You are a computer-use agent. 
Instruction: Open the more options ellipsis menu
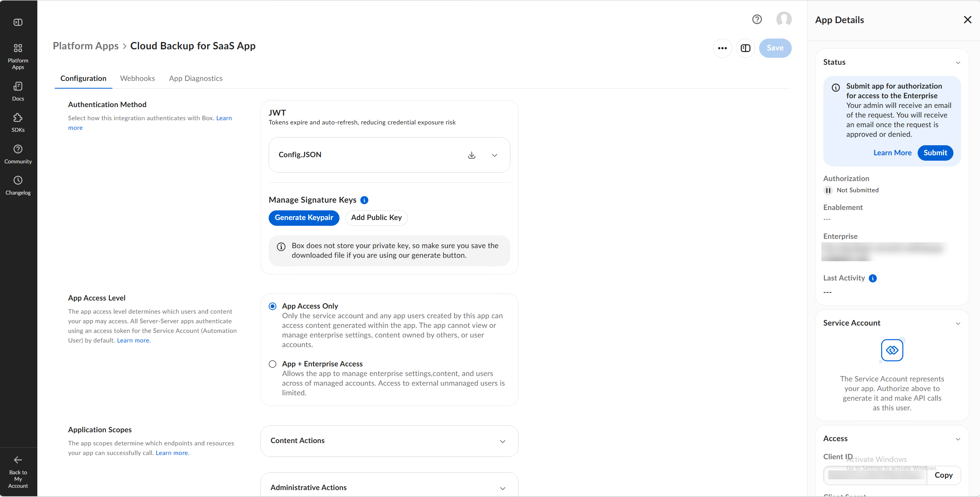pyautogui.click(x=722, y=48)
